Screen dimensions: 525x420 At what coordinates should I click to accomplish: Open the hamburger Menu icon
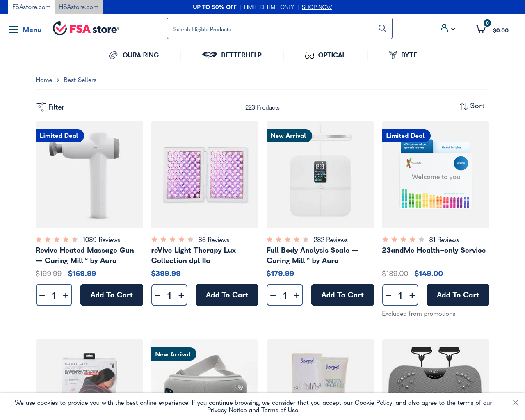pyautogui.click(x=14, y=30)
